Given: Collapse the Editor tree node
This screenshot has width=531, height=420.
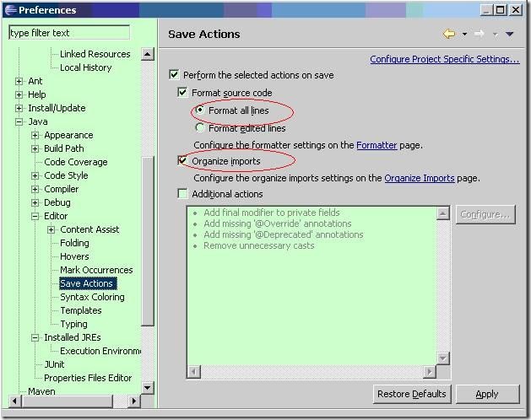Looking at the screenshot, I should [x=35, y=216].
